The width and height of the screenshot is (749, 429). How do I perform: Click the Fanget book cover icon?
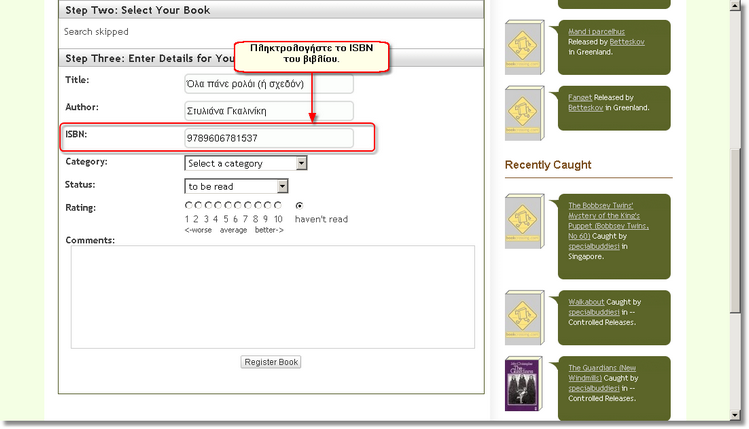pyautogui.click(x=525, y=114)
